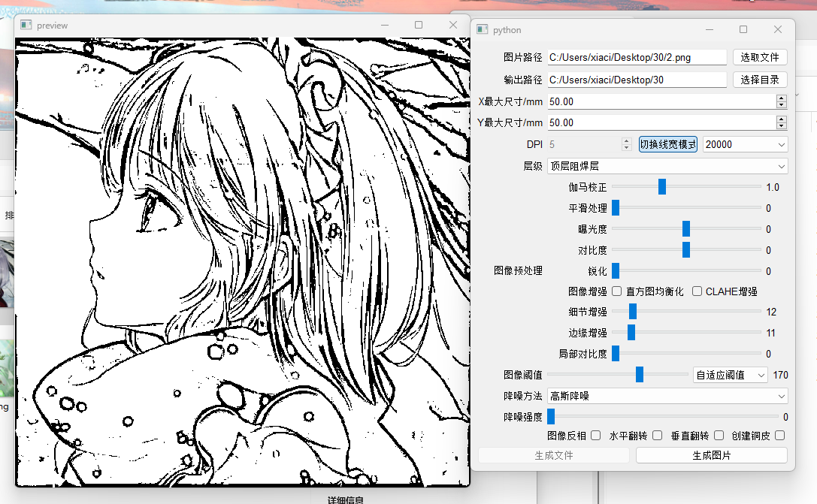This screenshot has height=504, width=817.
Task: Decrease DPI value with down arrow
Action: 627,148
